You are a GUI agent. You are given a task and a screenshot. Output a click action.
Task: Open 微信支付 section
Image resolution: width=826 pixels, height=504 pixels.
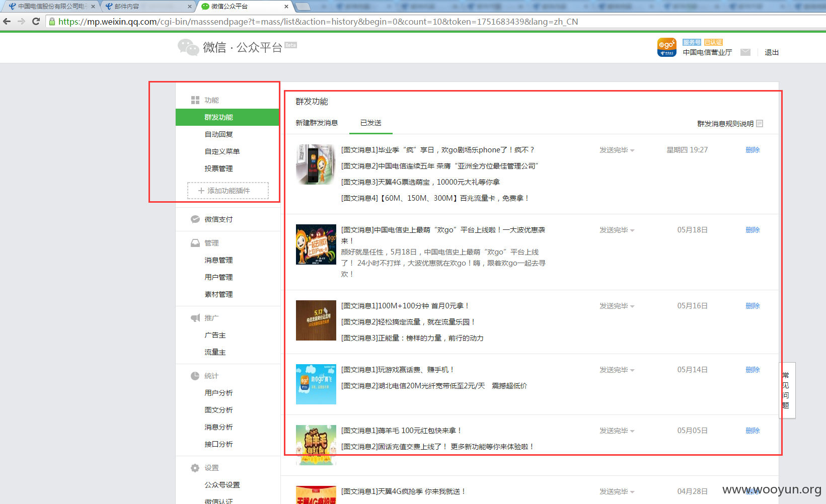218,219
